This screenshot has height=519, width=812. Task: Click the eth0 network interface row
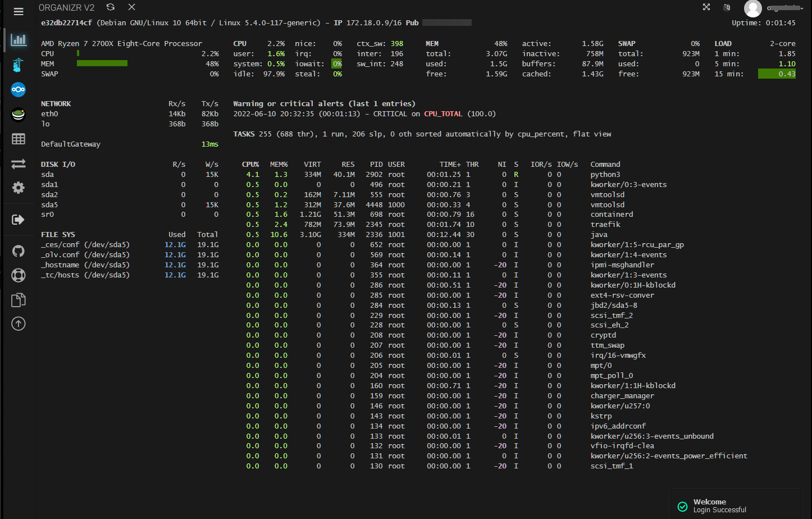130,114
